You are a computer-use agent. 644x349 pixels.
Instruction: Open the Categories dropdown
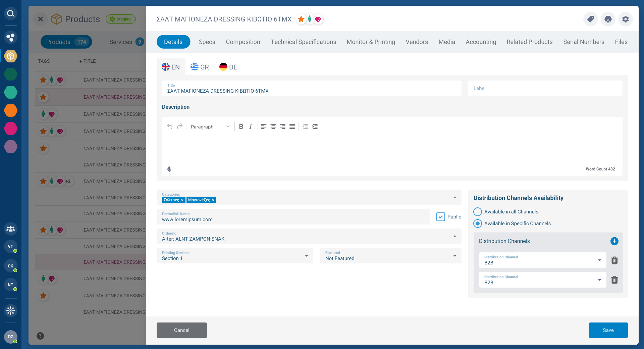[x=455, y=197]
